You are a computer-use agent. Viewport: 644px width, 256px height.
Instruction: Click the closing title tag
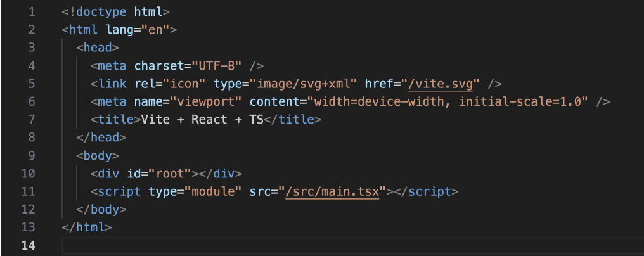coord(292,120)
